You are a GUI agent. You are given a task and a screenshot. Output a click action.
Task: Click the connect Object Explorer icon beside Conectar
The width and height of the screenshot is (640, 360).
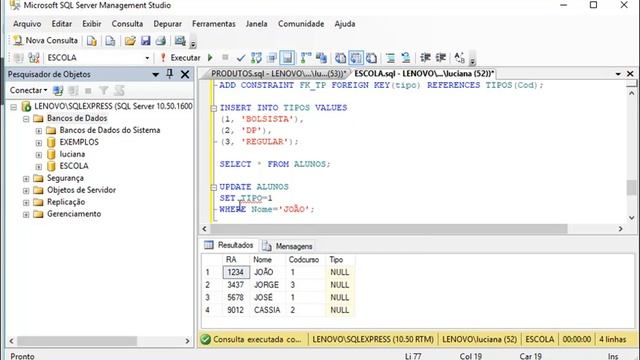coord(58,91)
